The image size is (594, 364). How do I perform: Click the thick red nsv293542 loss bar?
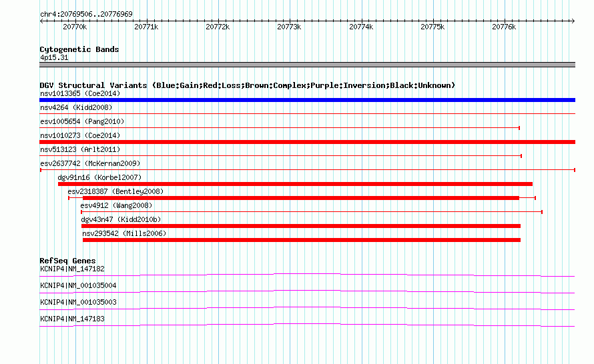pos(302,240)
